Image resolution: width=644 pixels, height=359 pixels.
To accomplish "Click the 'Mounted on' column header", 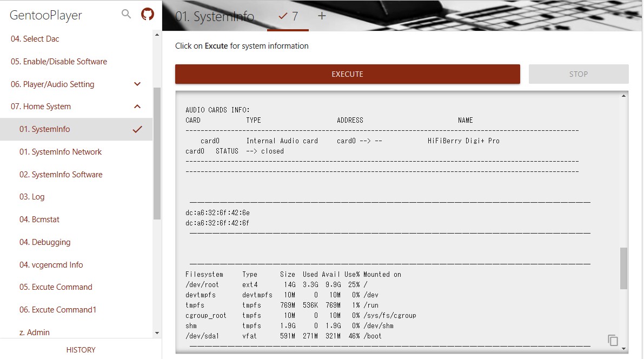I will click(x=382, y=274).
